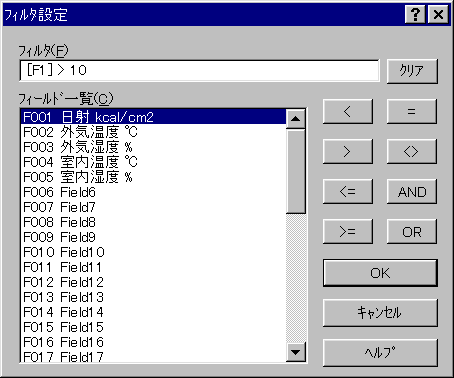Image resolution: width=454 pixels, height=378 pixels.
Task: Select field F015 Field15
Action: [x=153, y=327]
